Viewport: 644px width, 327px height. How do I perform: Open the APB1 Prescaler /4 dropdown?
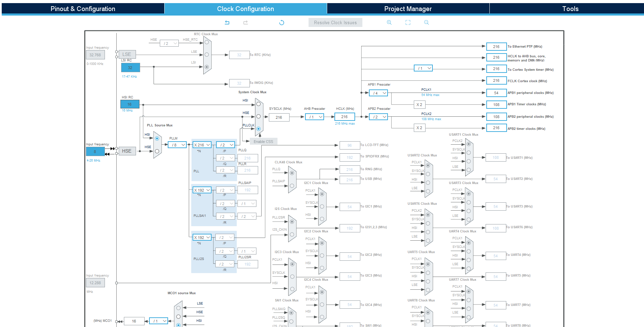pyautogui.click(x=379, y=93)
